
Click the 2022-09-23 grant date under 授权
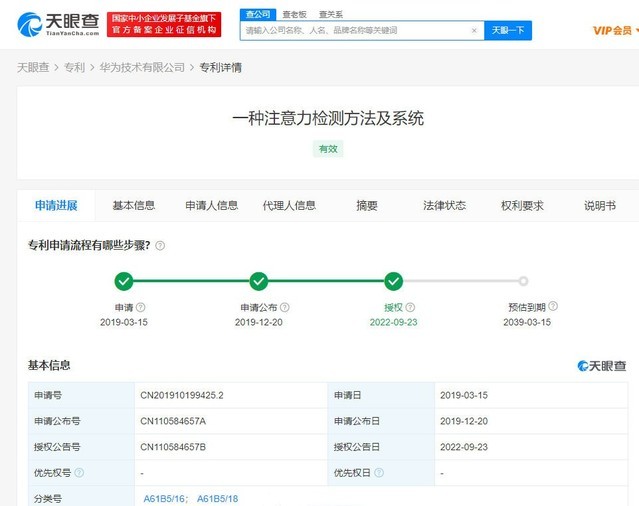pyautogui.click(x=394, y=322)
